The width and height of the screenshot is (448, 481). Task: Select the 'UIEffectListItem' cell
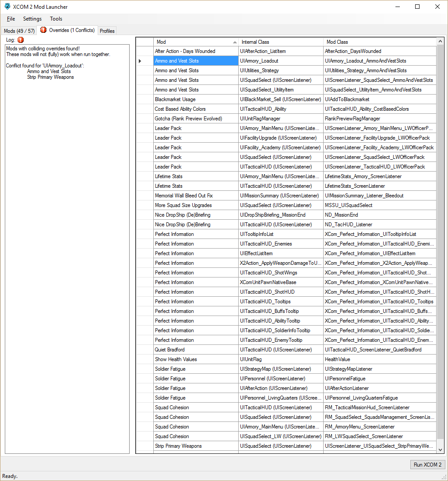281,253
